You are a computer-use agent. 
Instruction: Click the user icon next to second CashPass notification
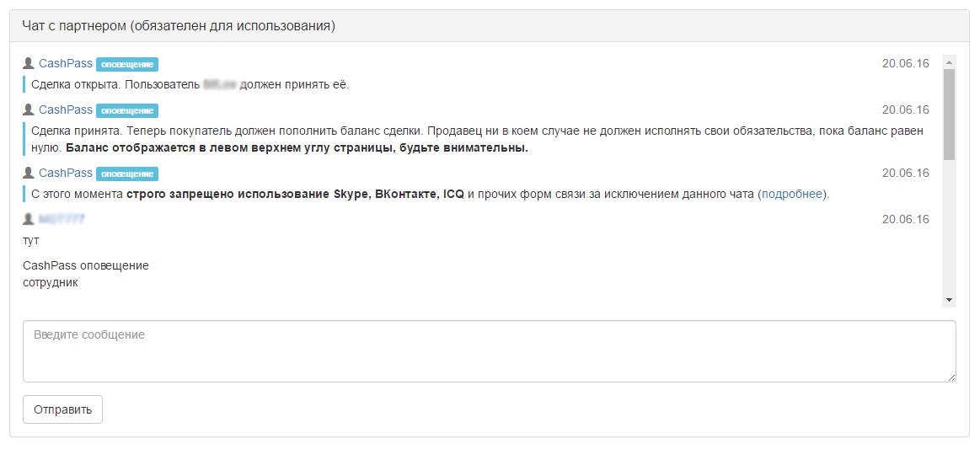pyautogui.click(x=28, y=110)
